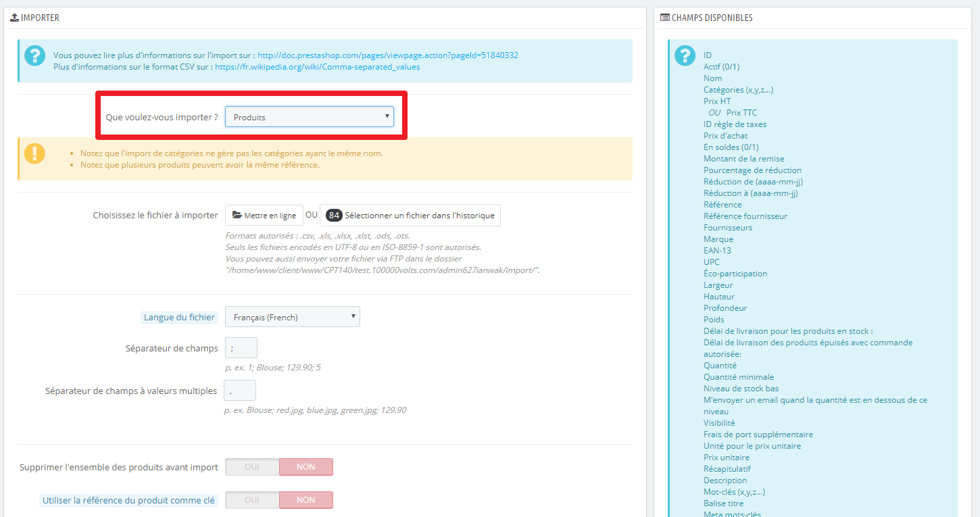Set 'Utiliser la référence du produit' to OUI
This screenshot has height=517, width=980.
(x=252, y=500)
